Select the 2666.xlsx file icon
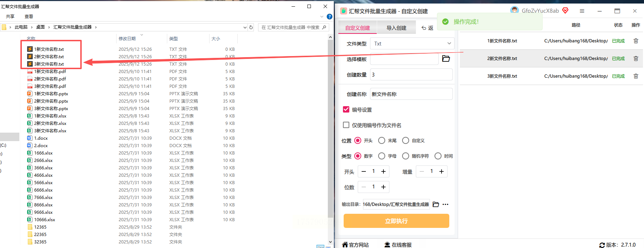This screenshot has height=248, width=644. 30,160
